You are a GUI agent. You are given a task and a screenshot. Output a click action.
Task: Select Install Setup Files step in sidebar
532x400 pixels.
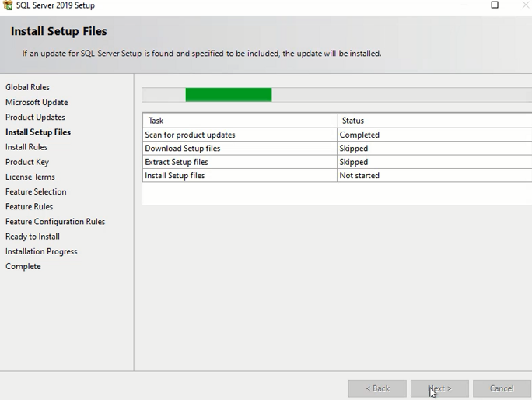(x=38, y=132)
